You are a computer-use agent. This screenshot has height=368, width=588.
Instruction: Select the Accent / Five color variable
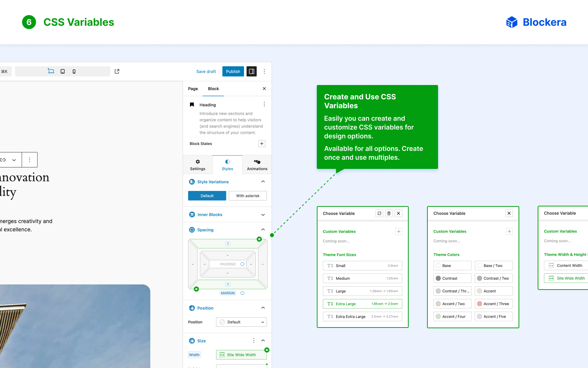pos(494,316)
